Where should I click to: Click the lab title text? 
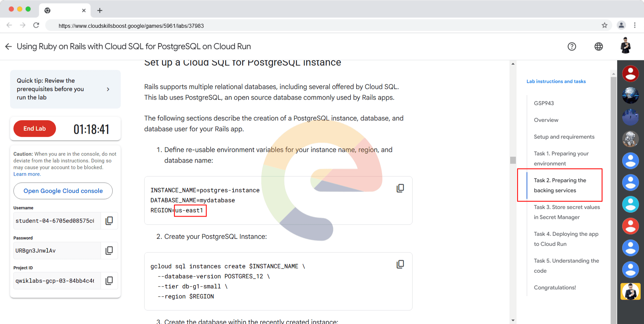(134, 47)
